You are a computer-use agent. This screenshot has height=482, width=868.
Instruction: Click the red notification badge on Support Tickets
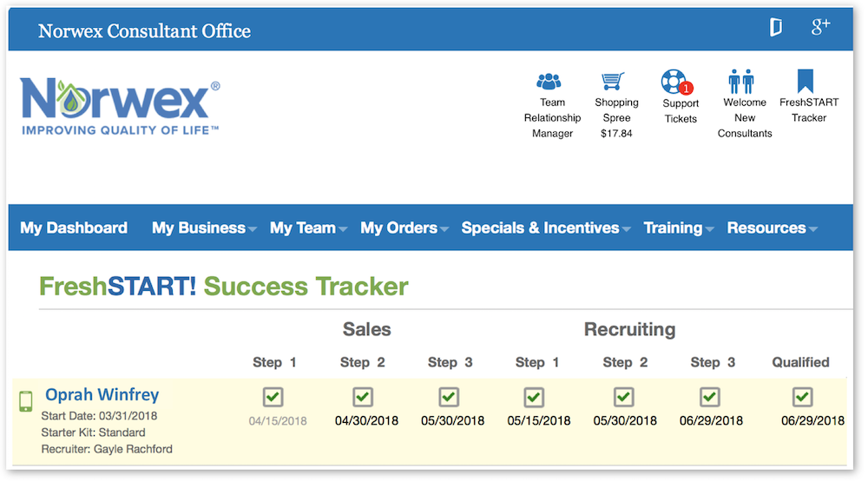(x=686, y=88)
